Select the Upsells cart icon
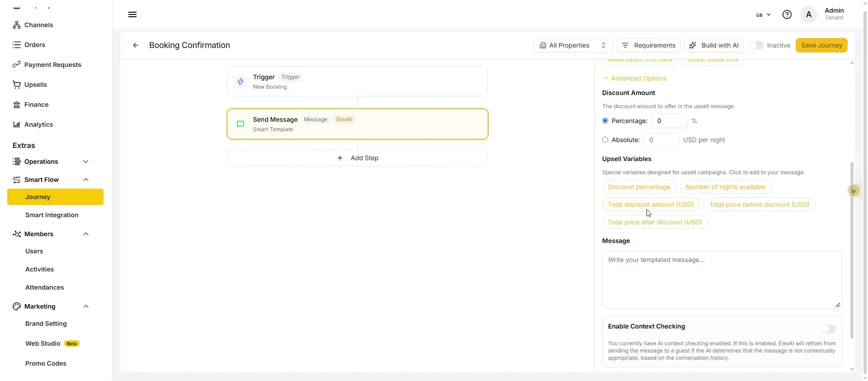This screenshot has width=868, height=381. [17, 85]
